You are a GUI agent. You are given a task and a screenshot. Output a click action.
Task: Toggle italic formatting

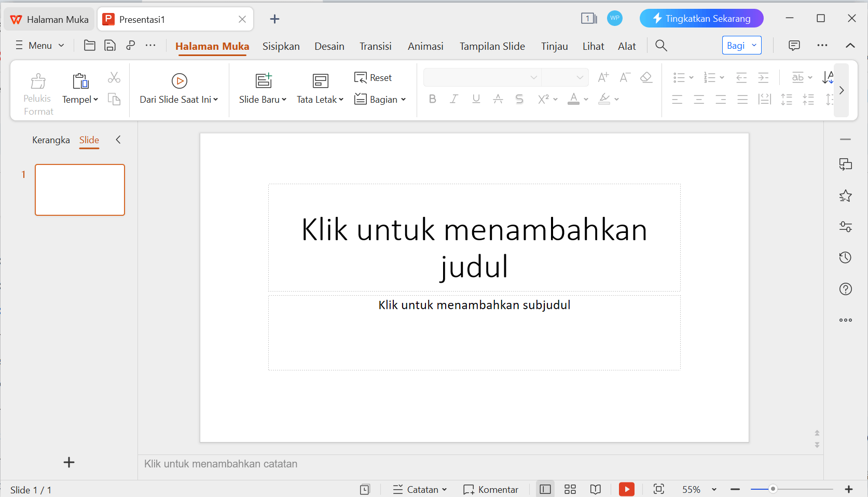(454, 99)
